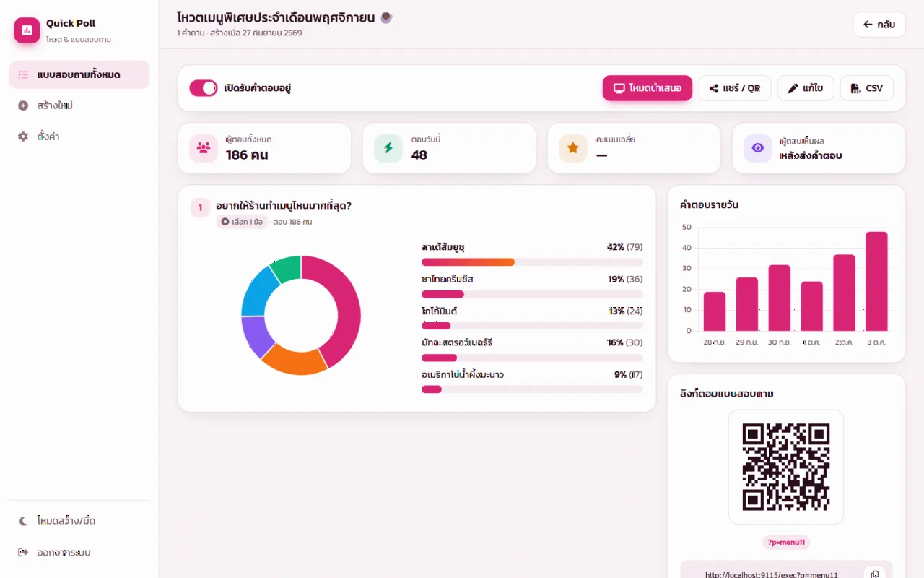Click the หลังส่งคำตอบ visibility value
The height and width of the screenshot is (578, 924).
tap(811, 155)
